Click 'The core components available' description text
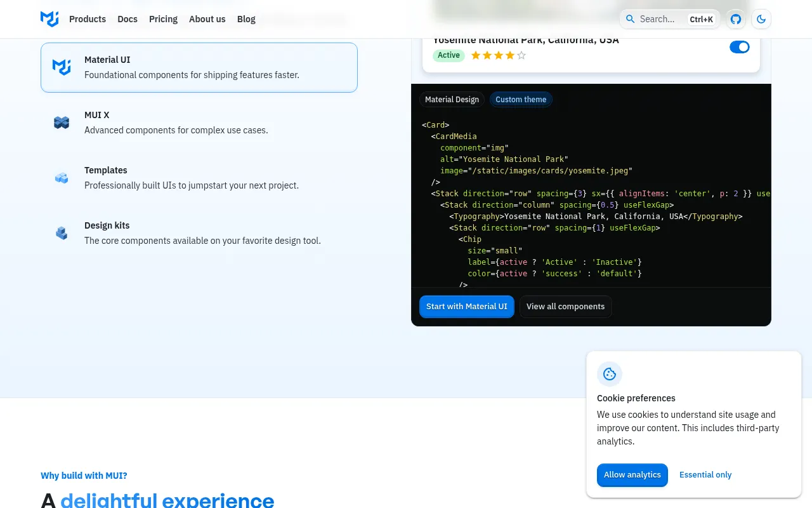Viewport: 812px width, 508px height. (202, 241)
